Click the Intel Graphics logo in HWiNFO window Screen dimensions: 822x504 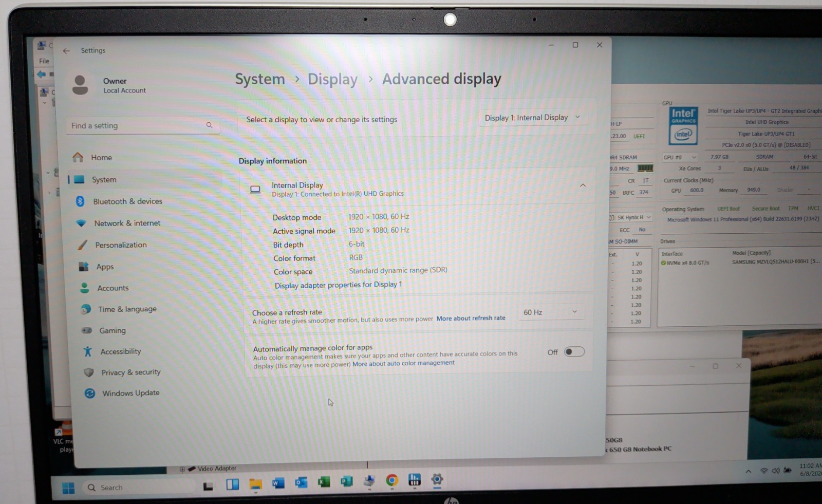683,126
